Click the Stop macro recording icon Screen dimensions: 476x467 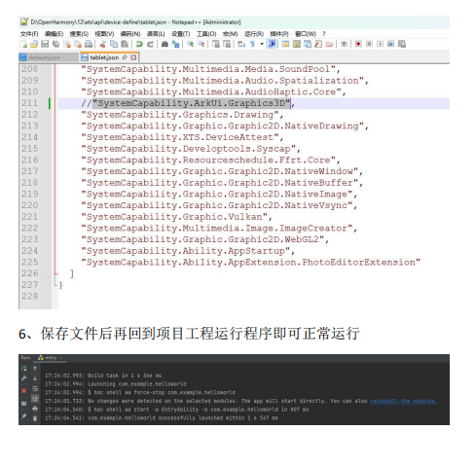point(369,44)
